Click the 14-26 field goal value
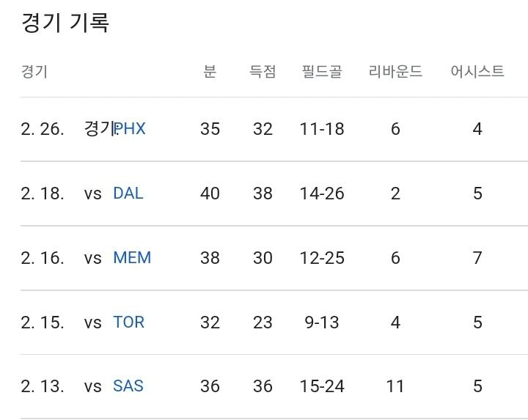The image size is (528, 420). [x=322, y=194]
